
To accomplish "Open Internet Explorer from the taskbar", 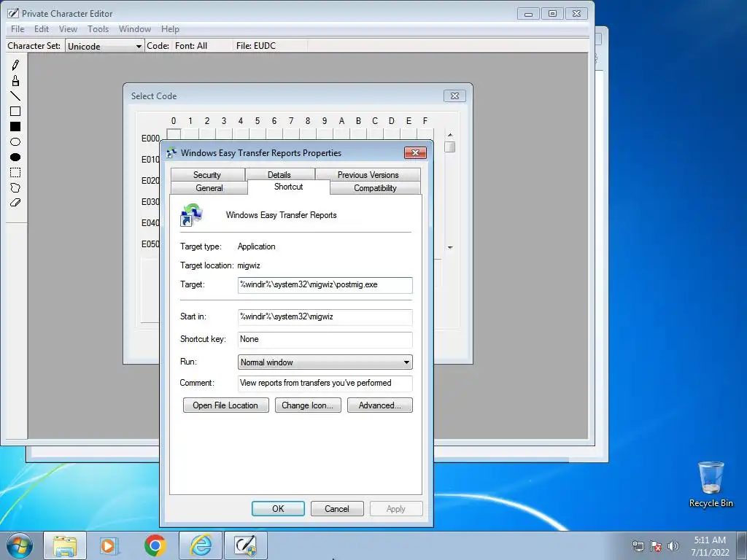I will point(201,545).
